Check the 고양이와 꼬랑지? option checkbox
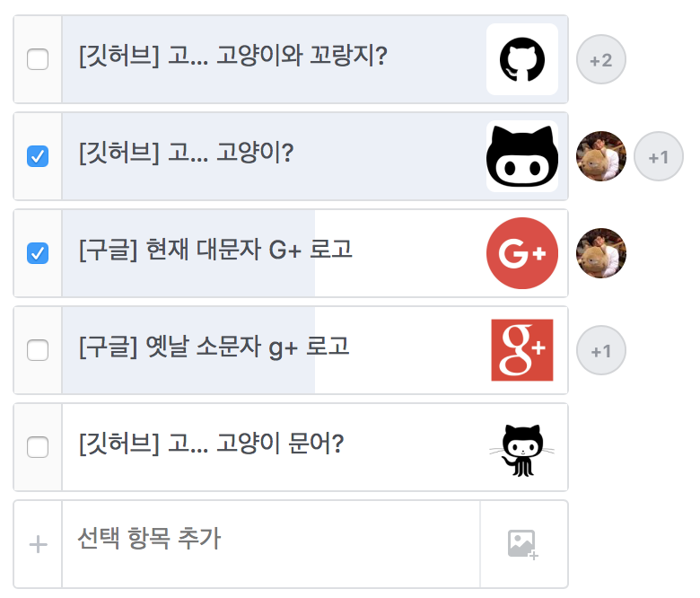This screenshot has width=700, height=598. click(38, 60)
